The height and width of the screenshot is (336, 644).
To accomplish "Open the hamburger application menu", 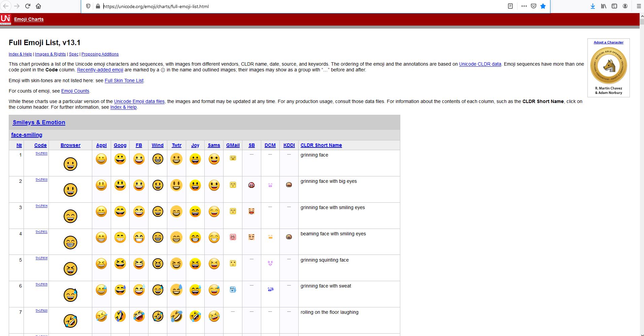I will tap(639, 6).
